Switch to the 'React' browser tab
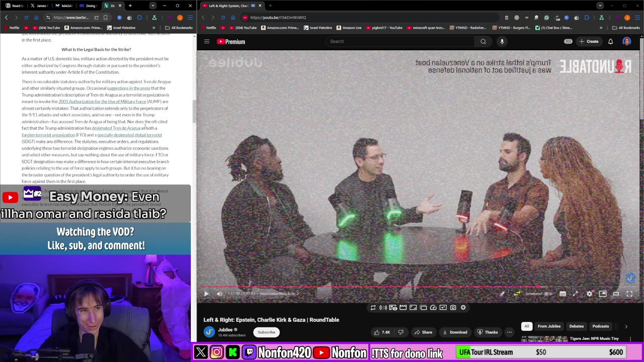The height and width of the screenshot is (362, 644). coord(14,6)
